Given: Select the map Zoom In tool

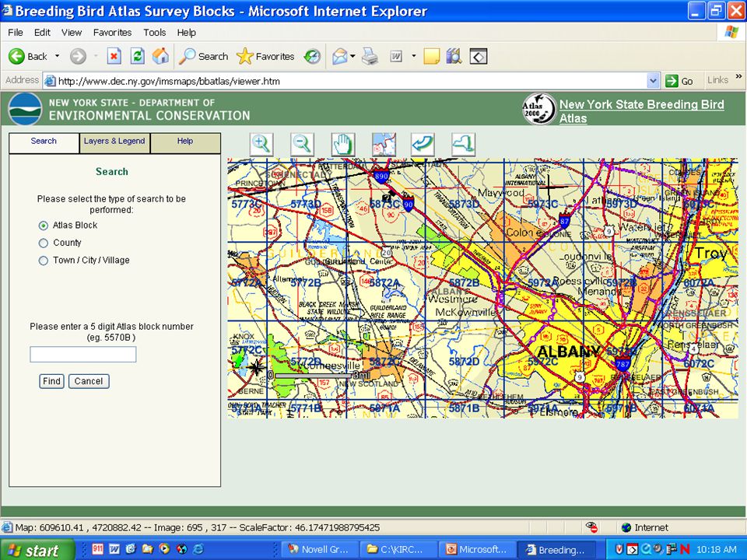Looking at the screenshot, I should pos(261,145).
